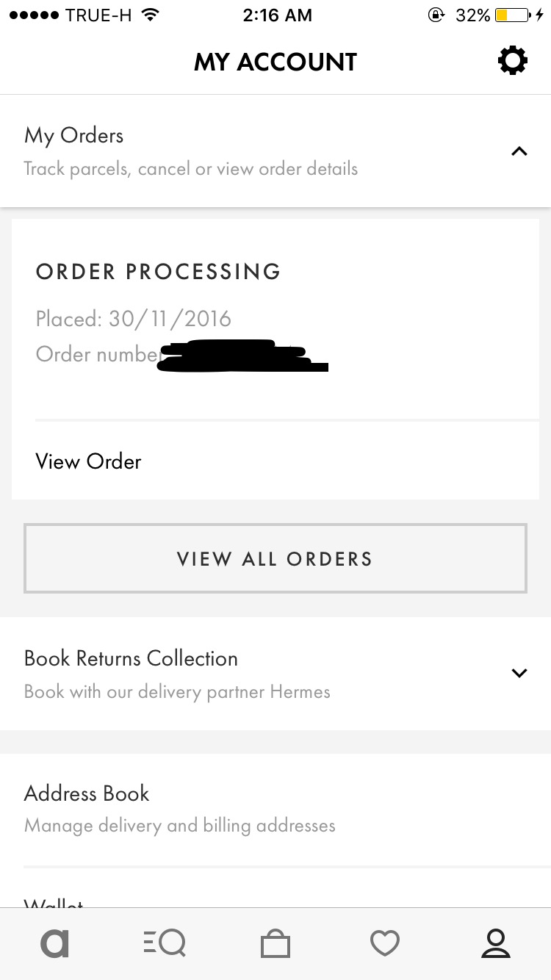Screen dimensions: 551x980
Task: Select the account profile icon
Action: (495, 943)
